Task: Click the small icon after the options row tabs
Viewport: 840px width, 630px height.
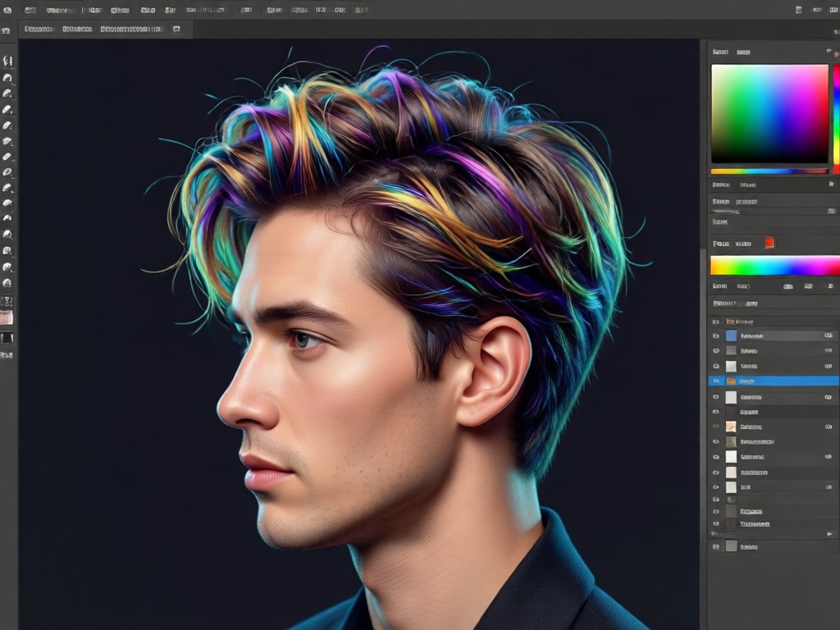Action: 177,29
